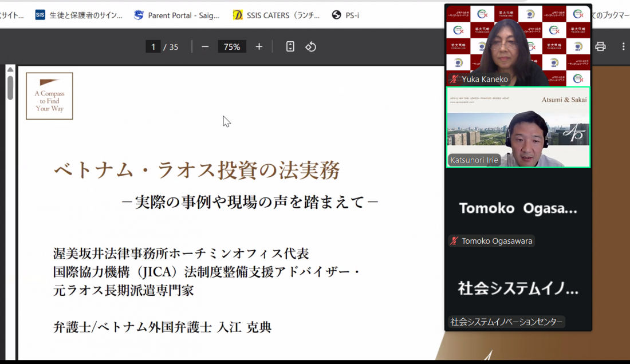Click the PDF vertical scrollbar thumb
Viewport: 630px width, 364px height.
(10, 88)
